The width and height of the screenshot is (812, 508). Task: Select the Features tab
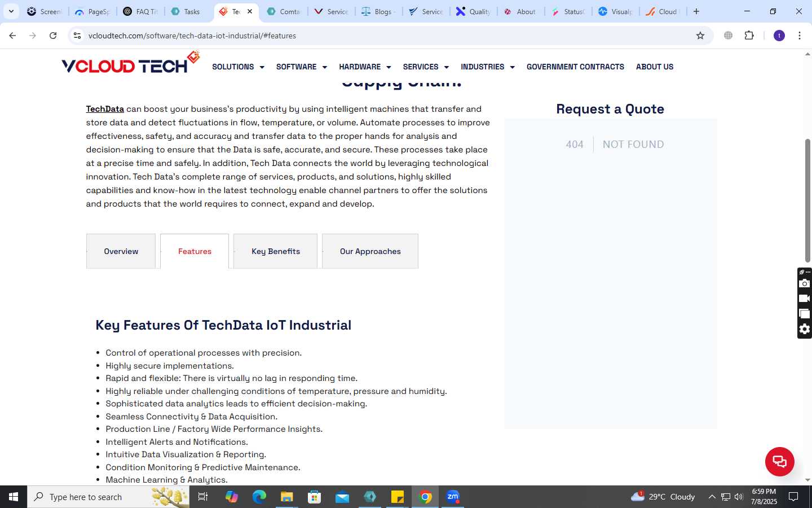(x=195, y=251)
